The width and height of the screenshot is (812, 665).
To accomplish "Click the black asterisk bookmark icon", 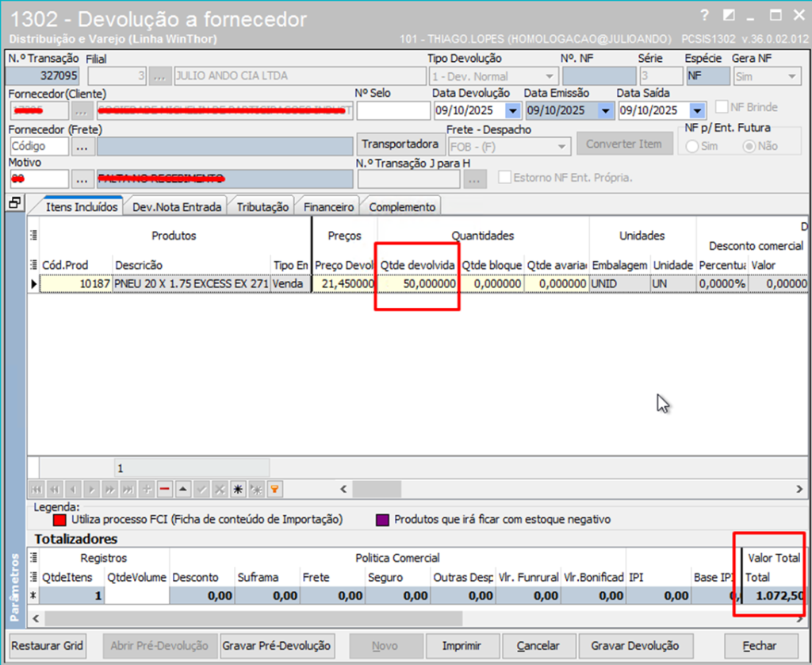I will pyautogui.click(x=236, y=489).
